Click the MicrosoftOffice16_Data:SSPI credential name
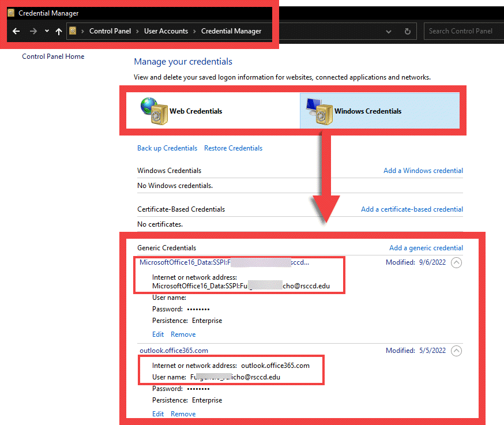 (x=224, y=262)
